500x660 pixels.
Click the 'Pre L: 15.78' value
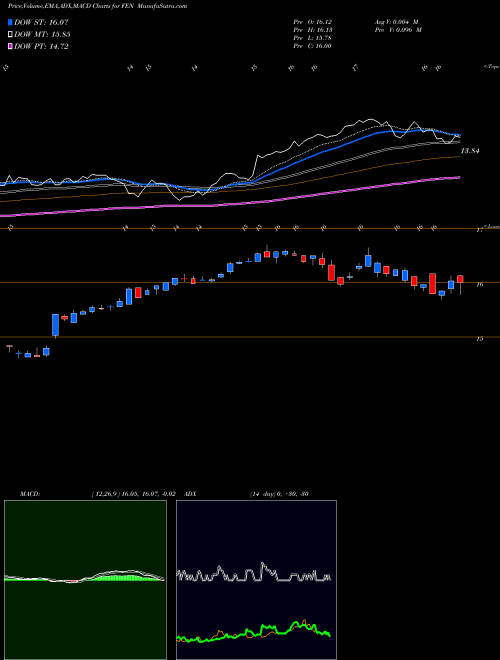312,38
